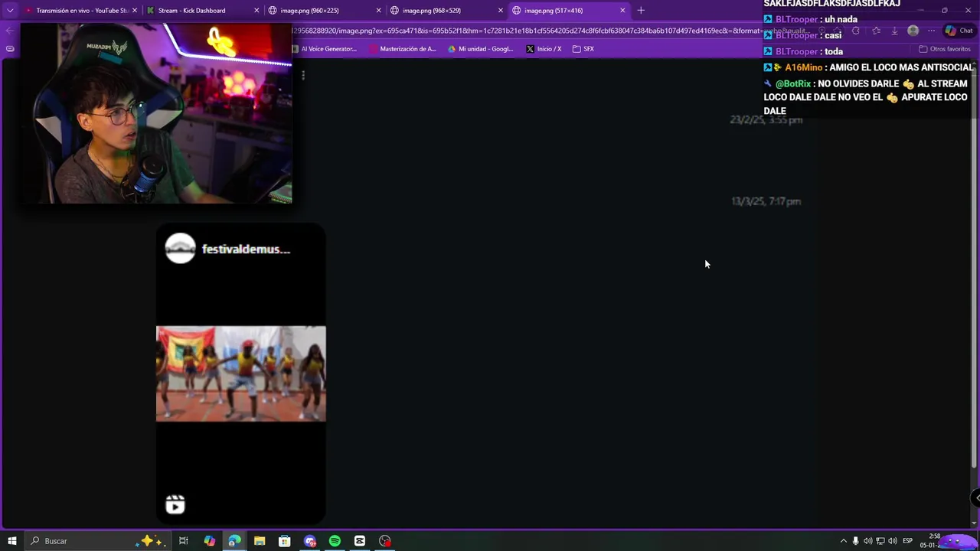
Task: Open the Windows Start menu
Action: [x=11, y=541]
